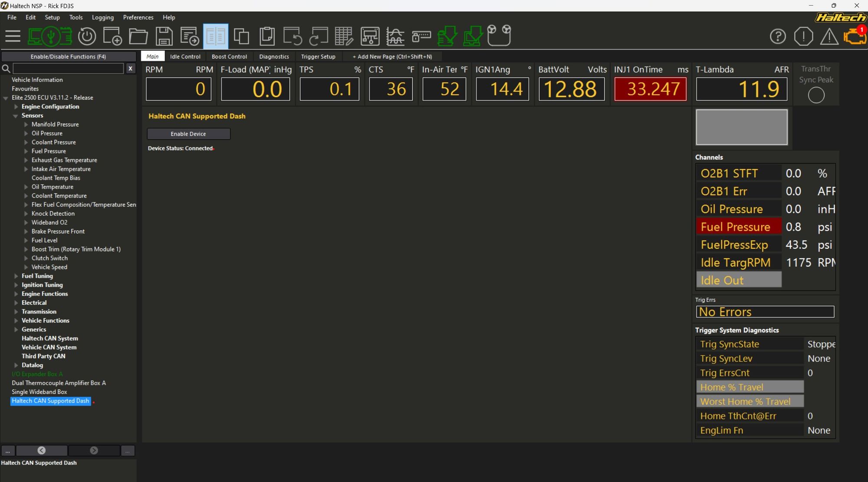Click the green USB ECU connection icon

[50, 36]
